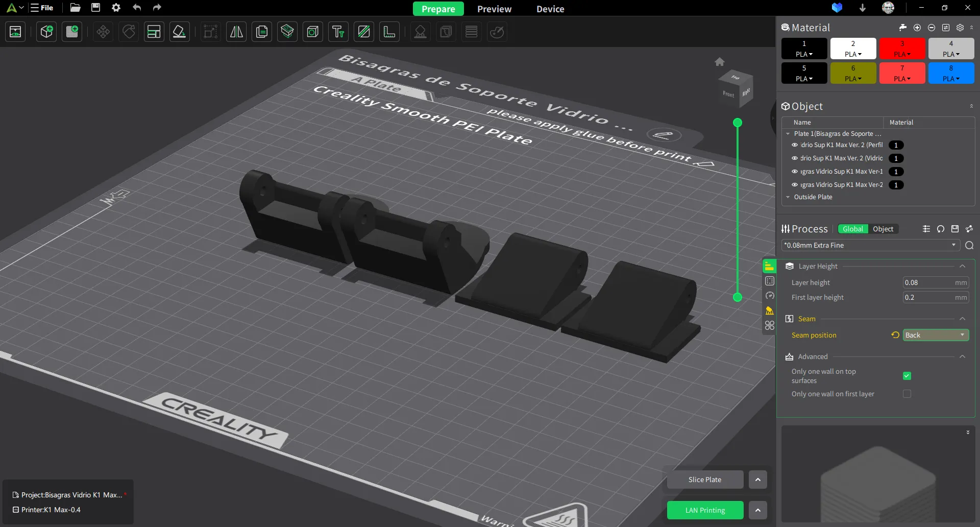Open the printer plate view tool

16,32
